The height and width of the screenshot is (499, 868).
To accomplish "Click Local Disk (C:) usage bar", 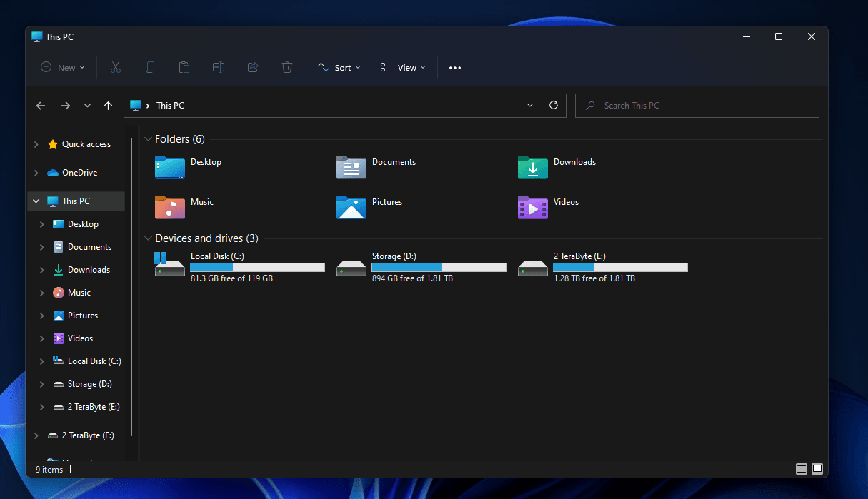I will pyautogui.click(x=257, y=267).
